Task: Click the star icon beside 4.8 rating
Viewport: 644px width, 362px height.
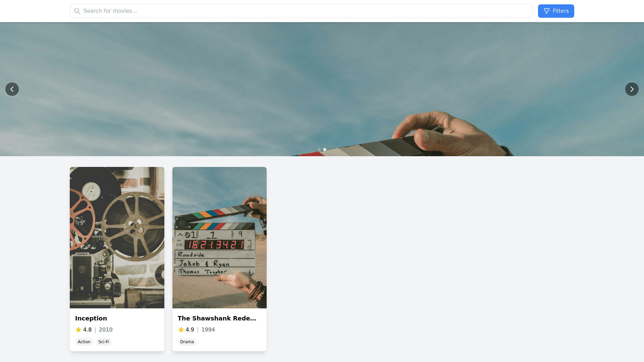Action: (x=78, y=330)
